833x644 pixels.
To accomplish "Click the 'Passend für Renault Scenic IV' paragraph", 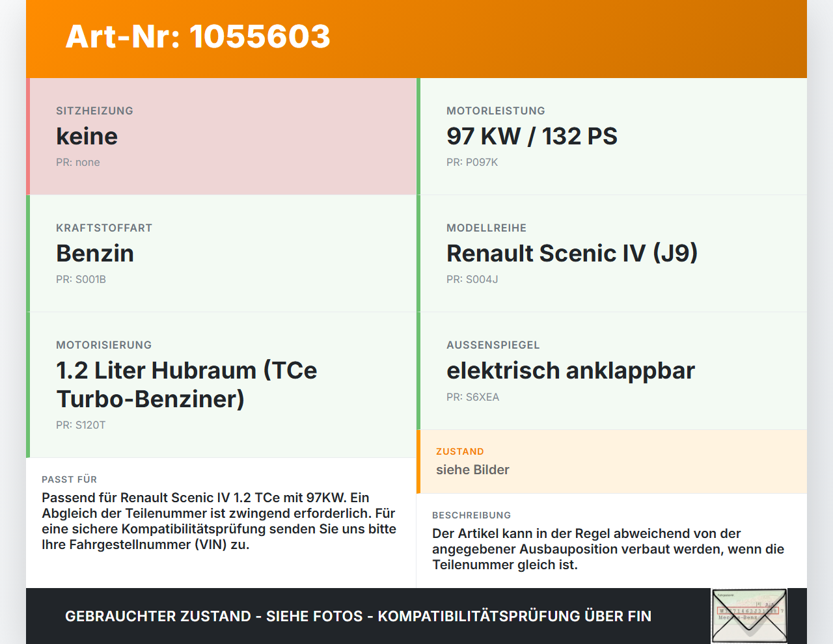I will coord(219,521).
